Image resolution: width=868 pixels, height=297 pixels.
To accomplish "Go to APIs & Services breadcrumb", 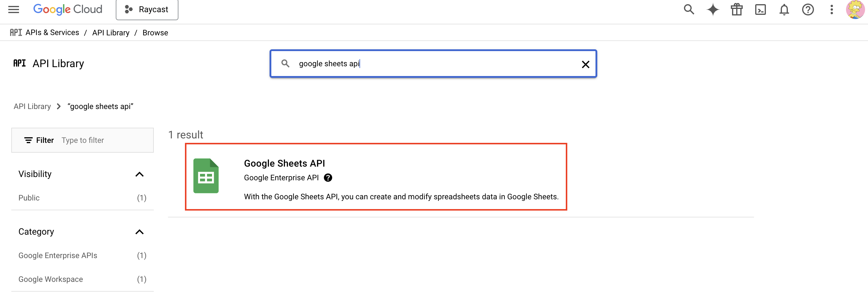I will coord(52,32).
